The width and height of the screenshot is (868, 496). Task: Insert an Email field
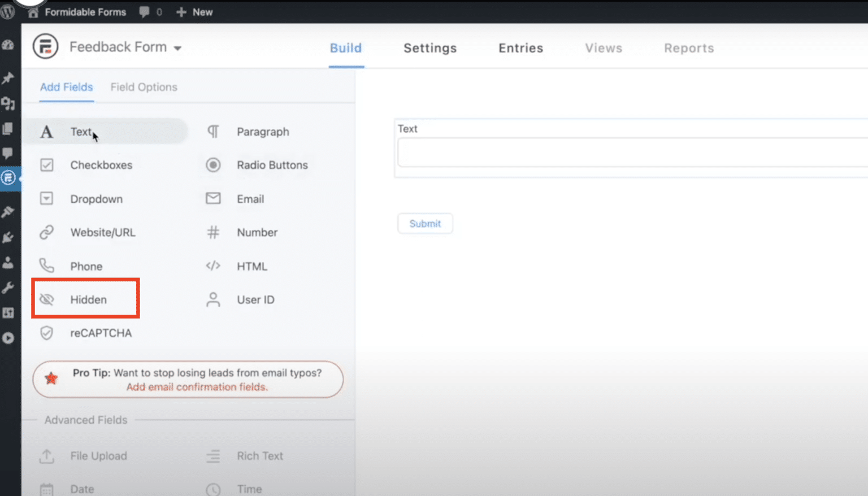250,198
